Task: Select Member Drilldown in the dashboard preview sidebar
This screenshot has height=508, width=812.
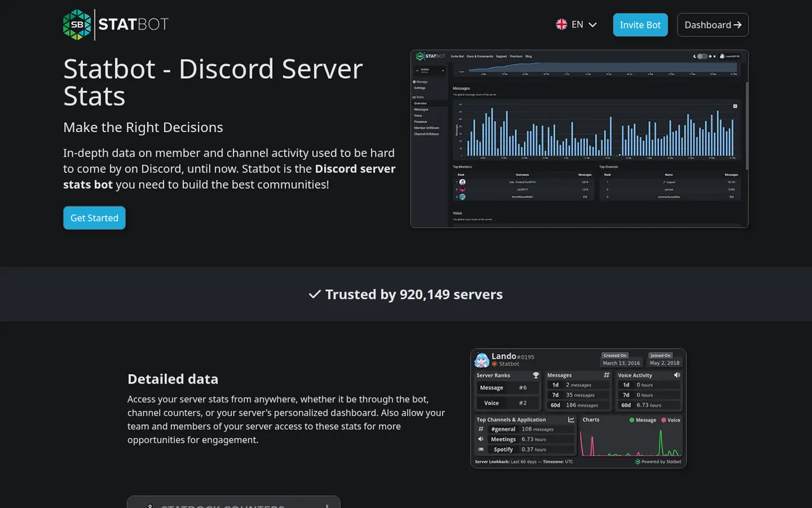Action: pyautogui.click(x=426, y=128)
